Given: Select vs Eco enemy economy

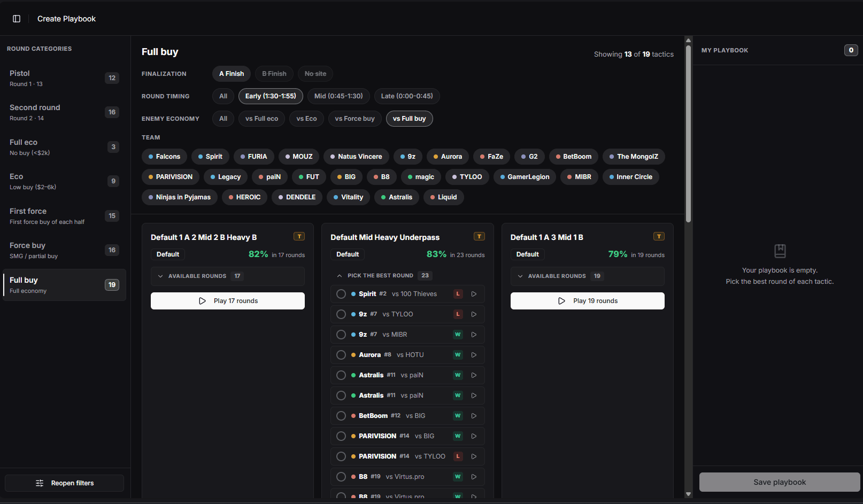Looking at the screenshot, I should (307, 119).
